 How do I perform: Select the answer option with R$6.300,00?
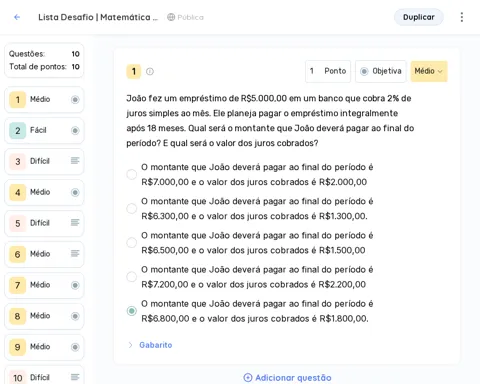click(x=132, y=209)
